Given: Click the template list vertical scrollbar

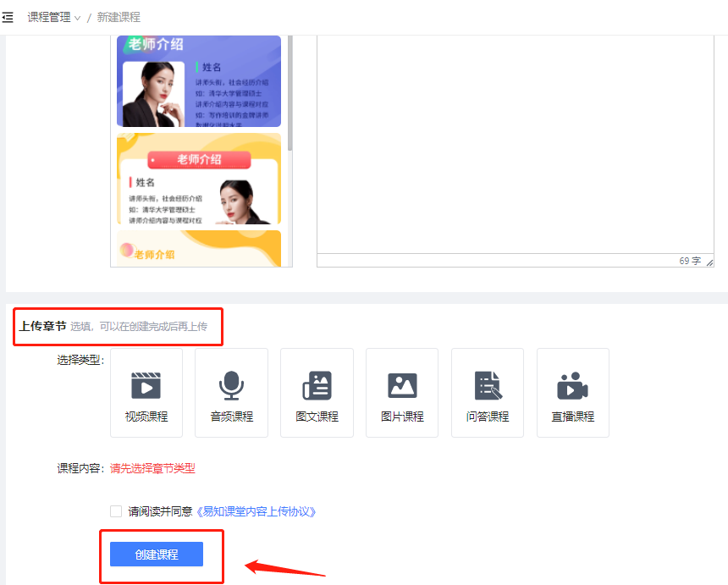Looking at the screenshot, I should (x=290, y=93).
